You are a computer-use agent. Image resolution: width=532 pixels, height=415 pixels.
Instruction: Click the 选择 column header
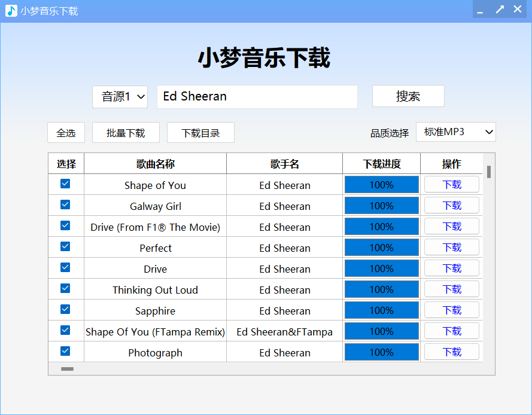click(x=66, y=164)
